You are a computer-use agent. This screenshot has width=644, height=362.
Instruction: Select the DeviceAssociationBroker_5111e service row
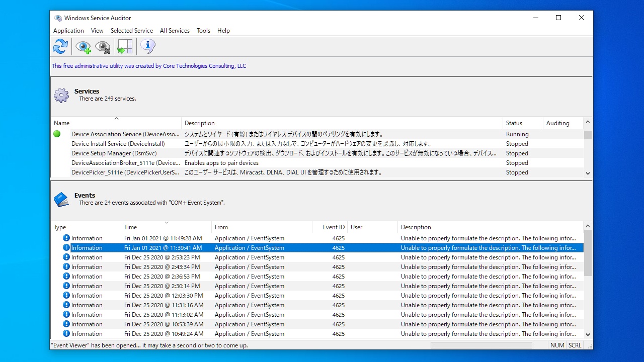[x=317, y=163]
